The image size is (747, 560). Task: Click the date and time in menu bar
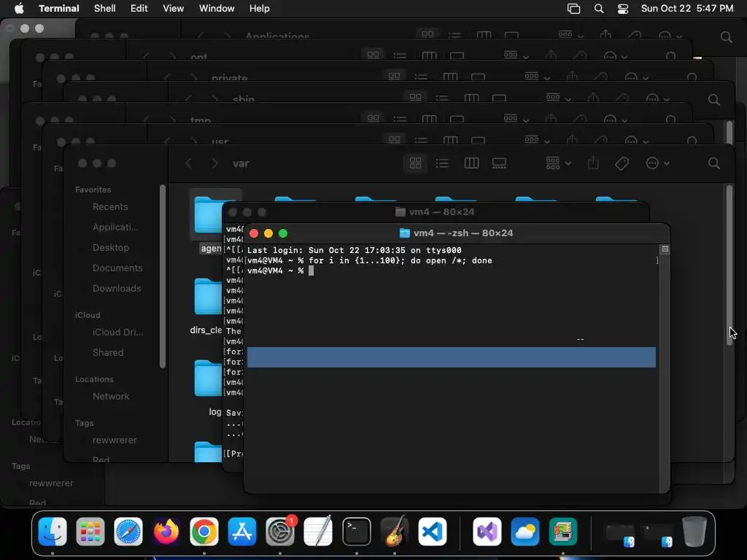point(687,9)
